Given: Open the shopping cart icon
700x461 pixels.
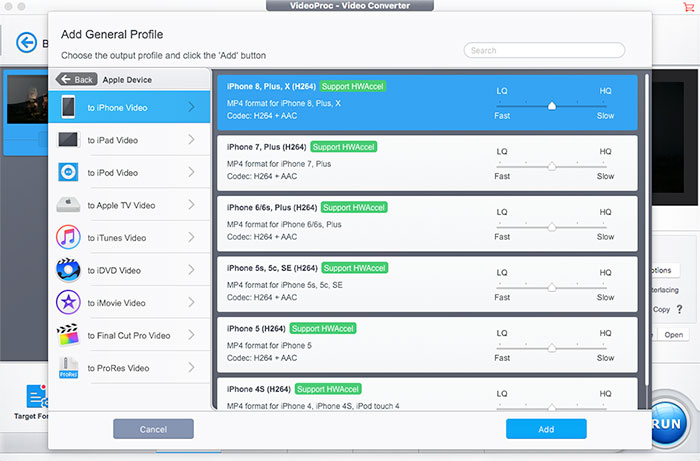Looking at the screenshot, I should pyautogui.click(x=688, y=7).
